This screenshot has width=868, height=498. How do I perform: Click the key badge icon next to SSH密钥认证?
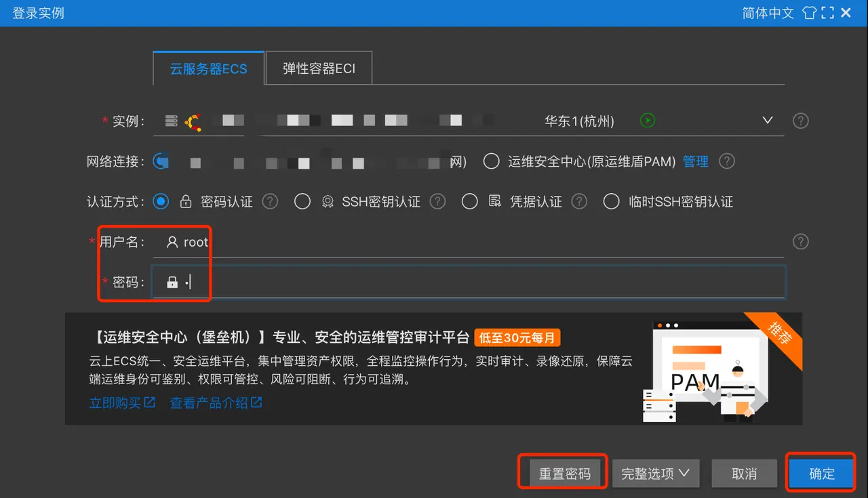coord(327,201)
